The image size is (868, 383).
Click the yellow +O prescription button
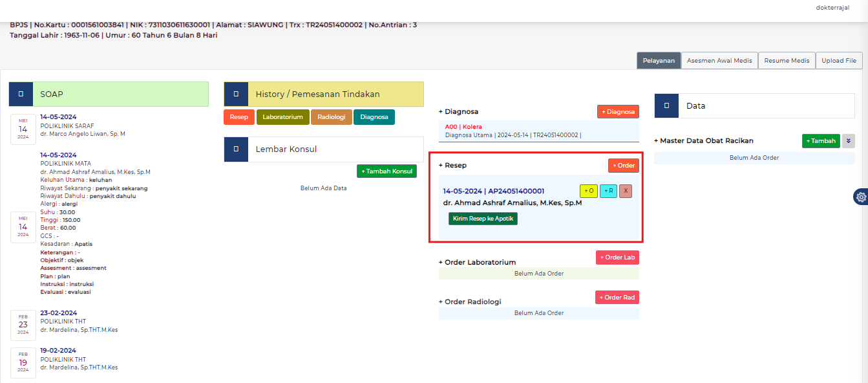(x=588, y=191)
